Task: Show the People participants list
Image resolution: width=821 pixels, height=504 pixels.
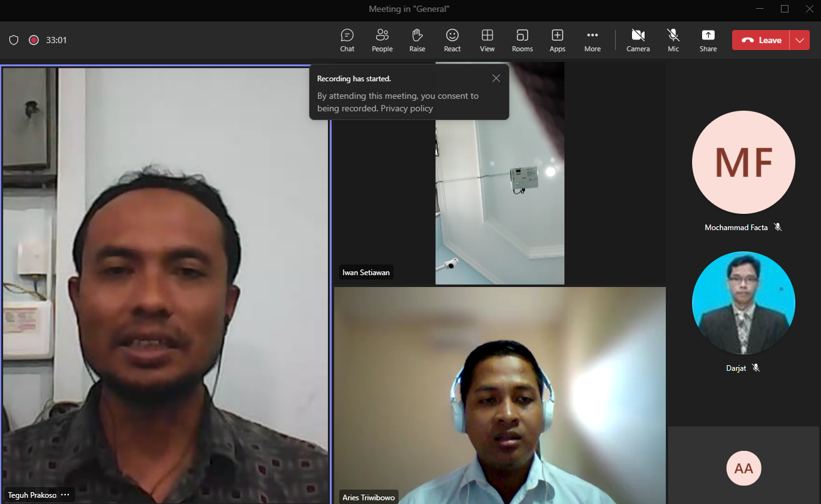Action: pos(382,40)
